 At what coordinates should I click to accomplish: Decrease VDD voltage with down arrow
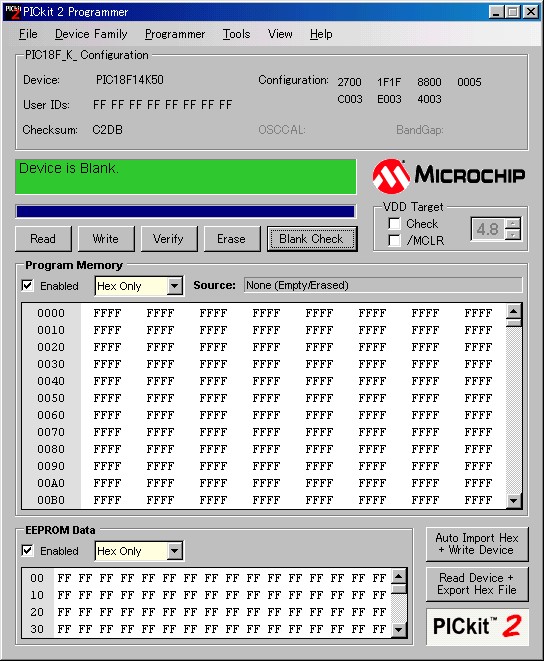click(x=513, y=234)
